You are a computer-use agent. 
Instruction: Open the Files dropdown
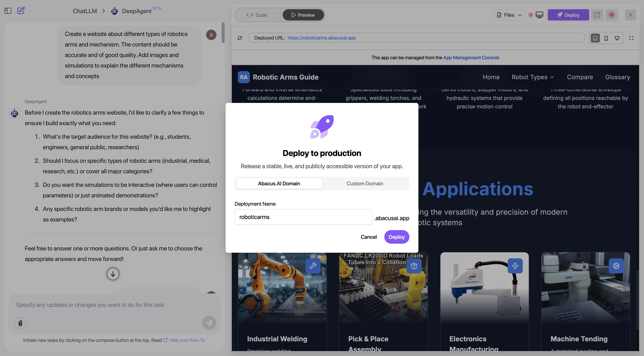pos(509,15)
